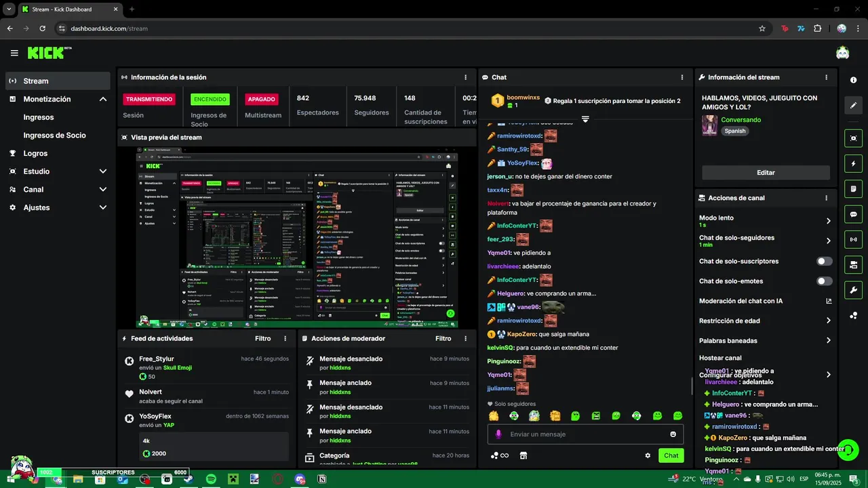
Task: Open Chat de solo-seguidores settings chevron
Action: click(x=829, y=241)
